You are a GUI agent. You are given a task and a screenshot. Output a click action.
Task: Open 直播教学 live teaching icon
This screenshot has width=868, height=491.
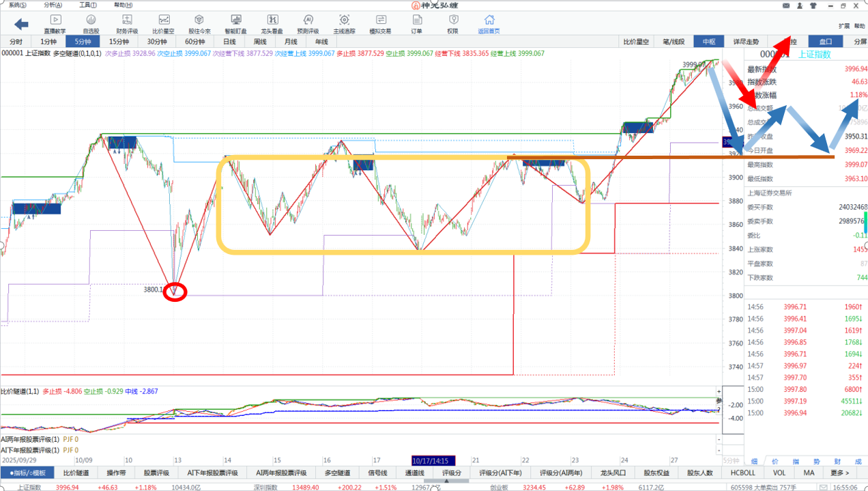point(56,24)
